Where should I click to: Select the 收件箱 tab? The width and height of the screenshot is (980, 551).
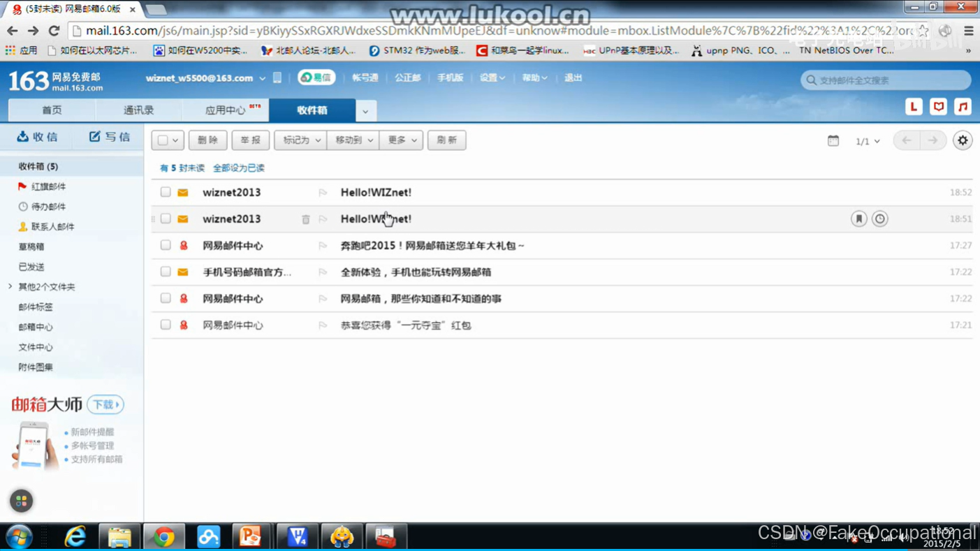312,110
